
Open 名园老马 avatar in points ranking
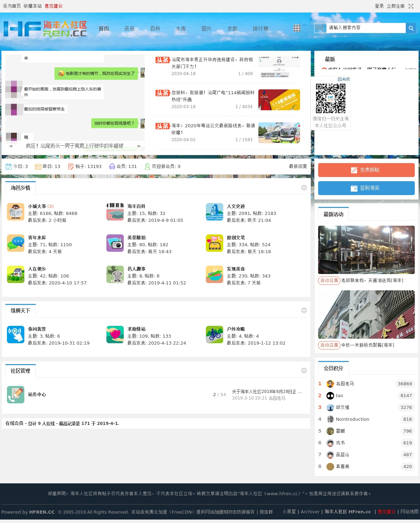click(330, 384)
